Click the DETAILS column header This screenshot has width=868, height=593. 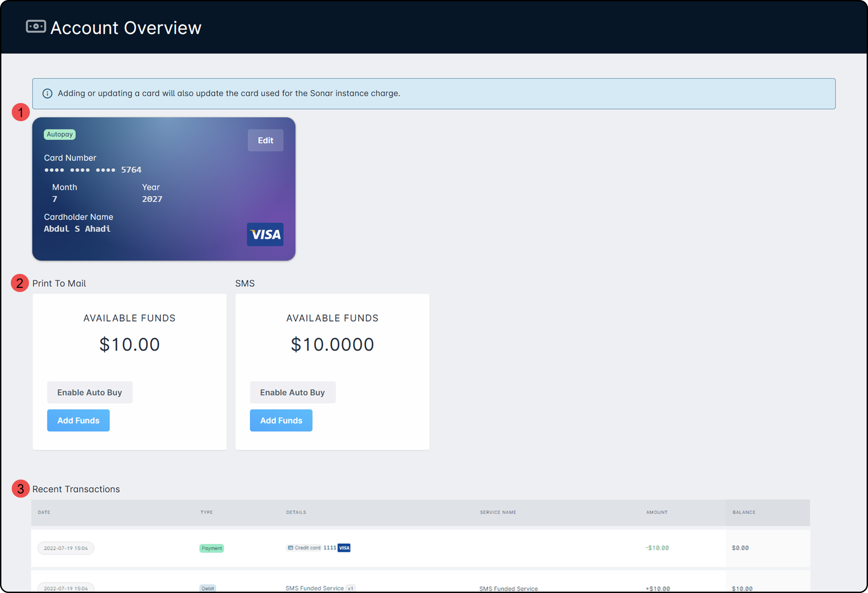296,512
